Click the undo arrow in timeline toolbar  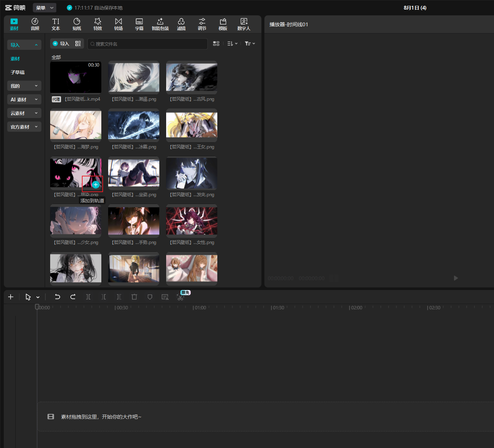click(57, 297)
